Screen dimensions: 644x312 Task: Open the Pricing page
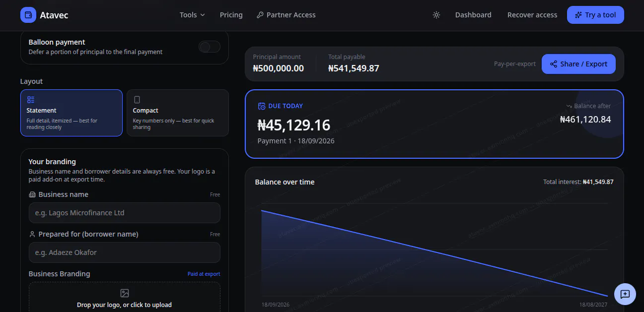coord(231,15)
